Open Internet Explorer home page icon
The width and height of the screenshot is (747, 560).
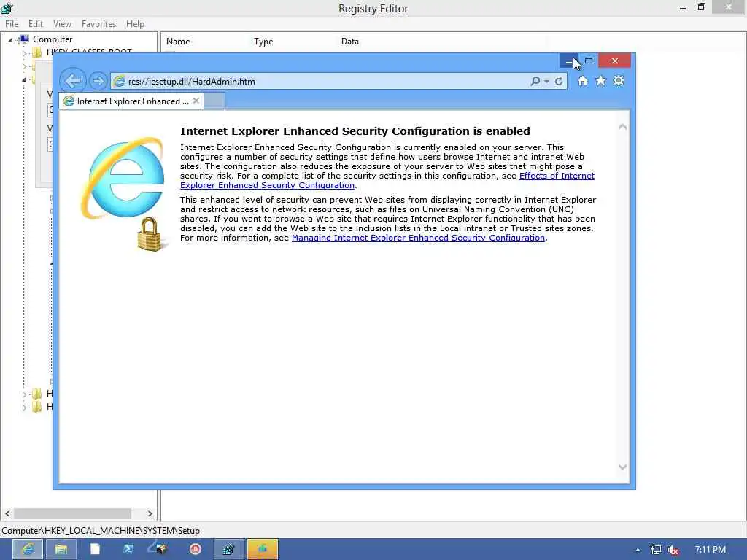pos(583,81)
